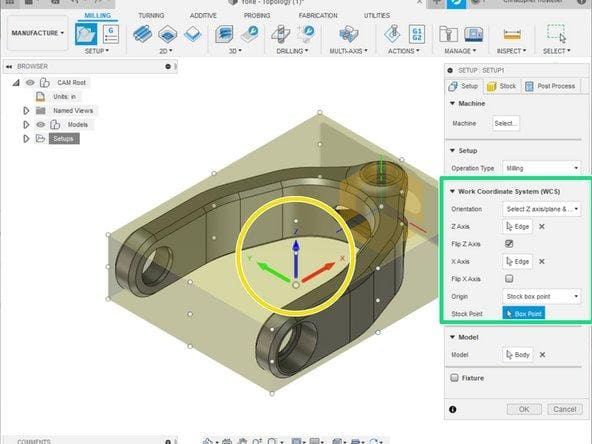The image size is (592, 444).
Task: Expand the Named Views tree node
Action: (x=26, y=111)
